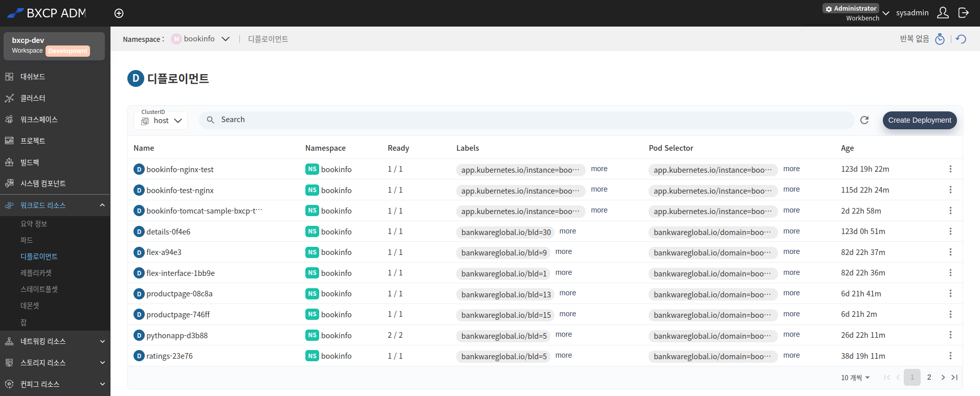Open the user profile icon
The height and width of the screenshot is (396, 980).
pos(943,13)
